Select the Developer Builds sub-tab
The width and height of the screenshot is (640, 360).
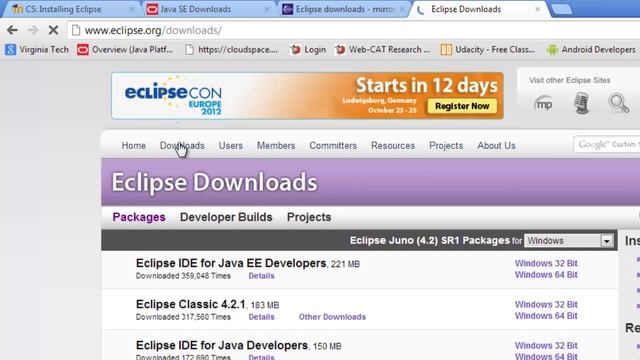[226, 217]
